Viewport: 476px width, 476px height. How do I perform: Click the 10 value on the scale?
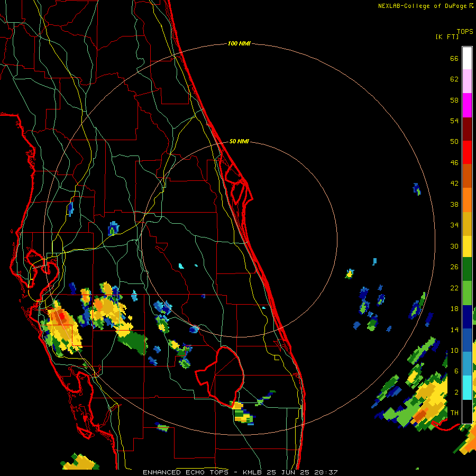point(454,350)
